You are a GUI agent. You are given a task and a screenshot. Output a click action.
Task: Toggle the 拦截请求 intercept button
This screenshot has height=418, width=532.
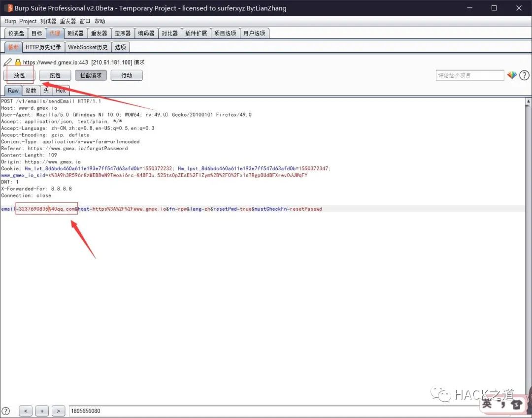pyautogui.click(x=91, y=75)
